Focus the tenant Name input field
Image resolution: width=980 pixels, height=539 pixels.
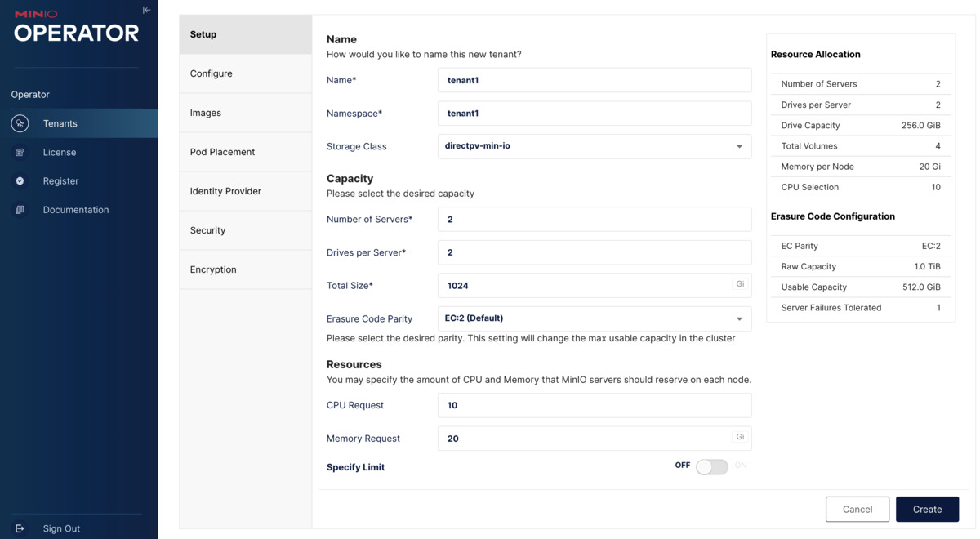click(595, 80)
